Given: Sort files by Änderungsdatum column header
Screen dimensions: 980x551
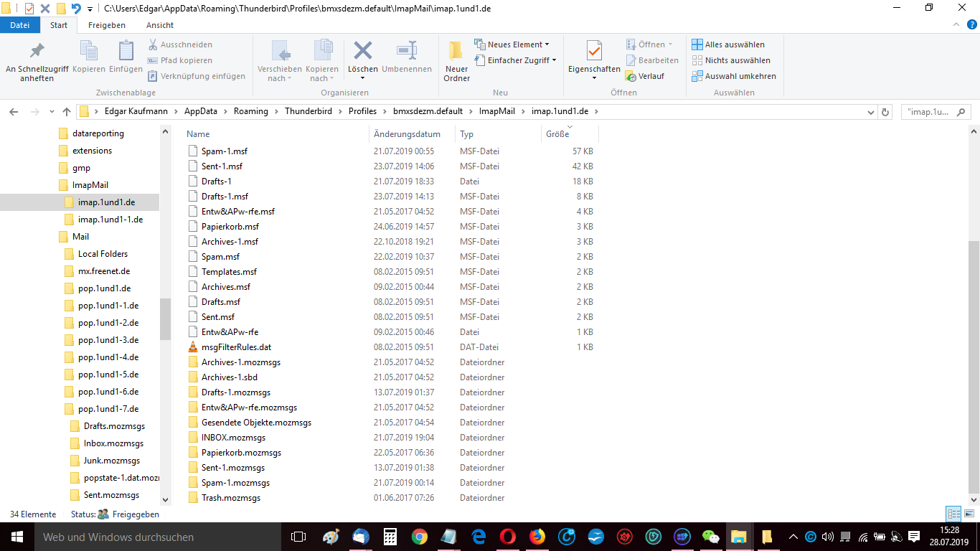Looking at the screenshot, I should pos(407,134).
